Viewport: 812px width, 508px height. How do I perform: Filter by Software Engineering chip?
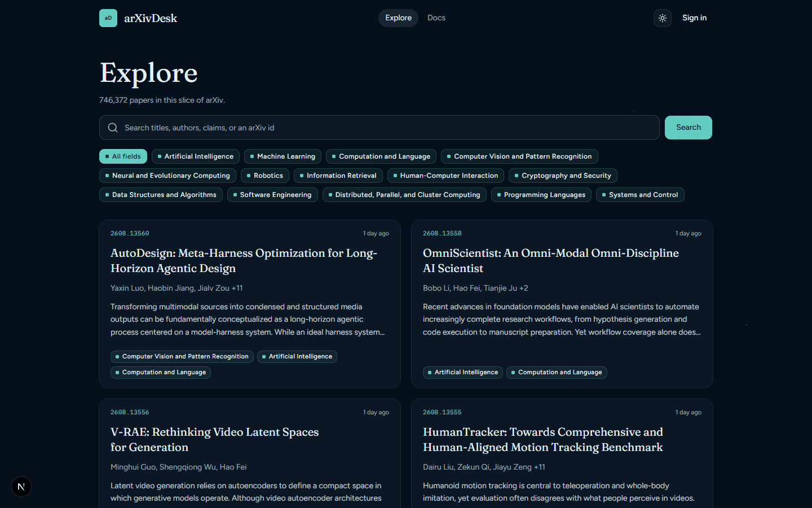point(272,195)
